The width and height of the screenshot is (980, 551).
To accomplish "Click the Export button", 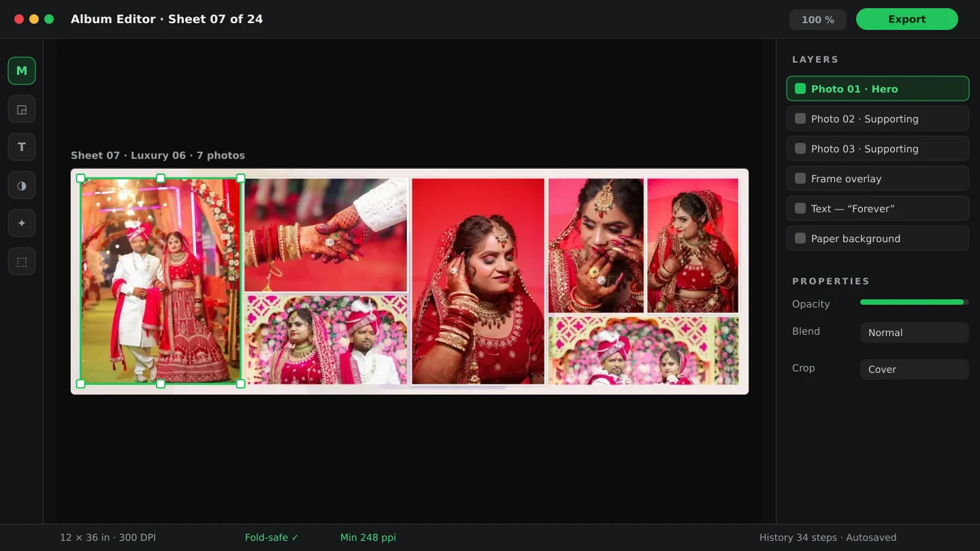I will coord(907,19).
